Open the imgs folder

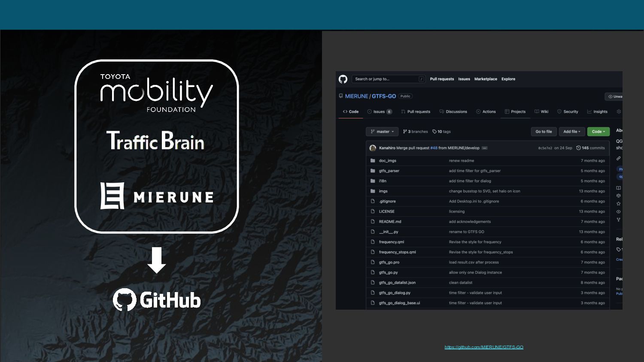click(383, 191)
